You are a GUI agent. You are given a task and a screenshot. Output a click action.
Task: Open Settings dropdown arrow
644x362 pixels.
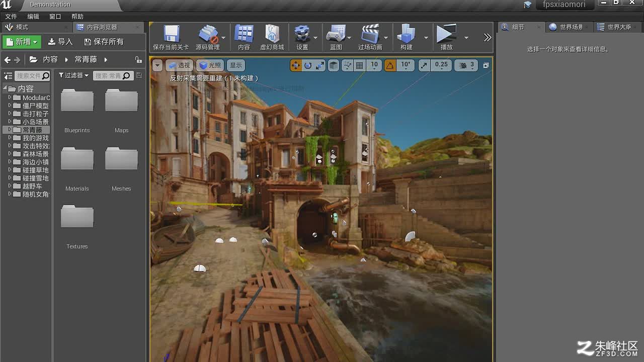[x=315, y=38]
